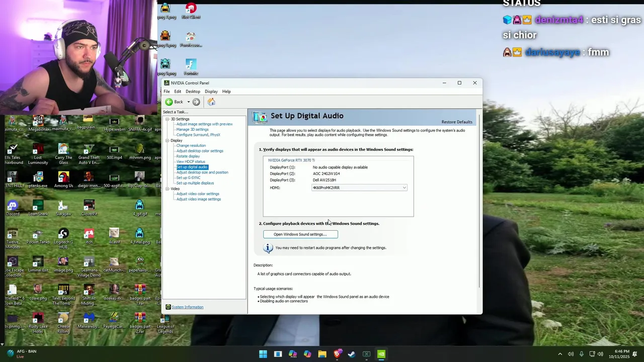Image resolution: width=644 pixels, height=362 pixels.
Task: Open Back history dropdown arrow
Action: 189,102
